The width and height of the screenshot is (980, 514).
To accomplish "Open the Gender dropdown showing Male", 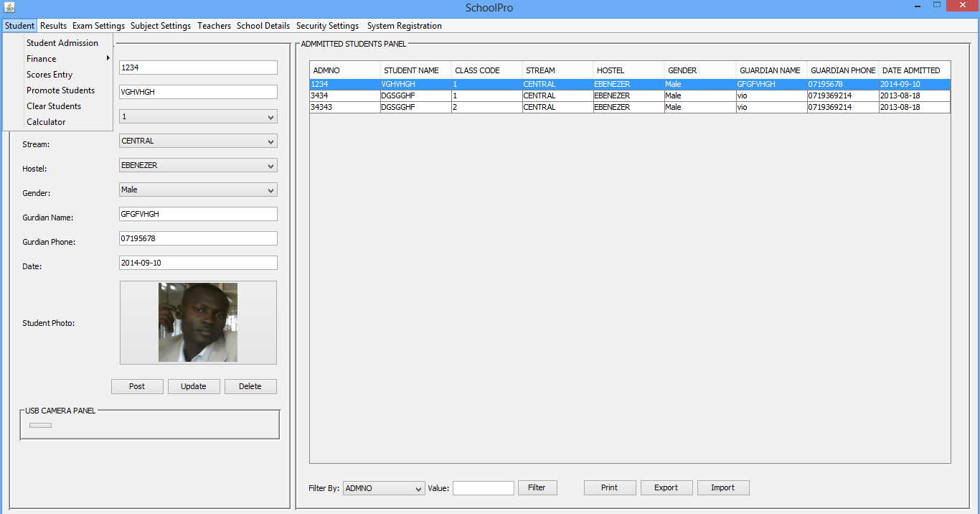I will pos(198,190).
